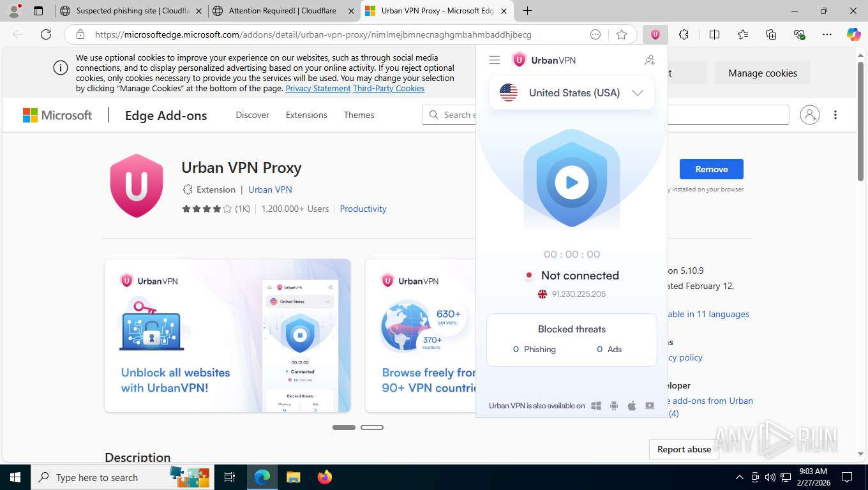
Task: Click the 'Not connected' status text
Action: tap(580, 276)
